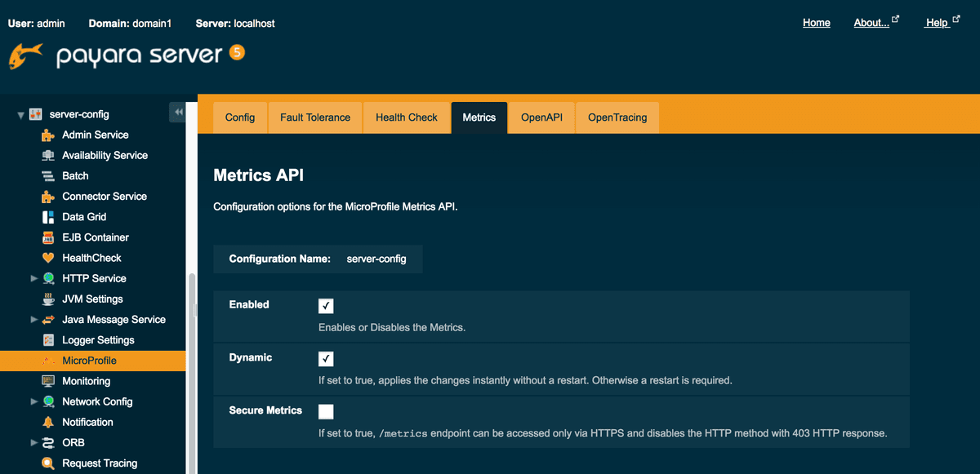980x474 pixels.
Task: Open Logger Settings page
Action: pos(99,340)
